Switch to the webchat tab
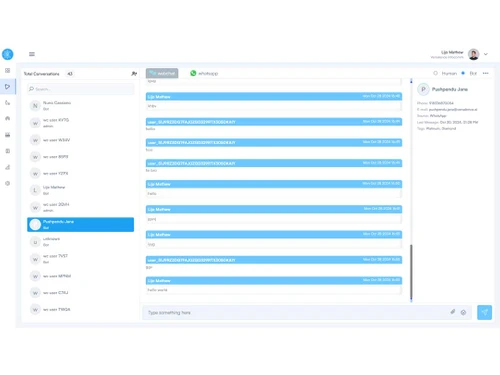 point(162,73)
